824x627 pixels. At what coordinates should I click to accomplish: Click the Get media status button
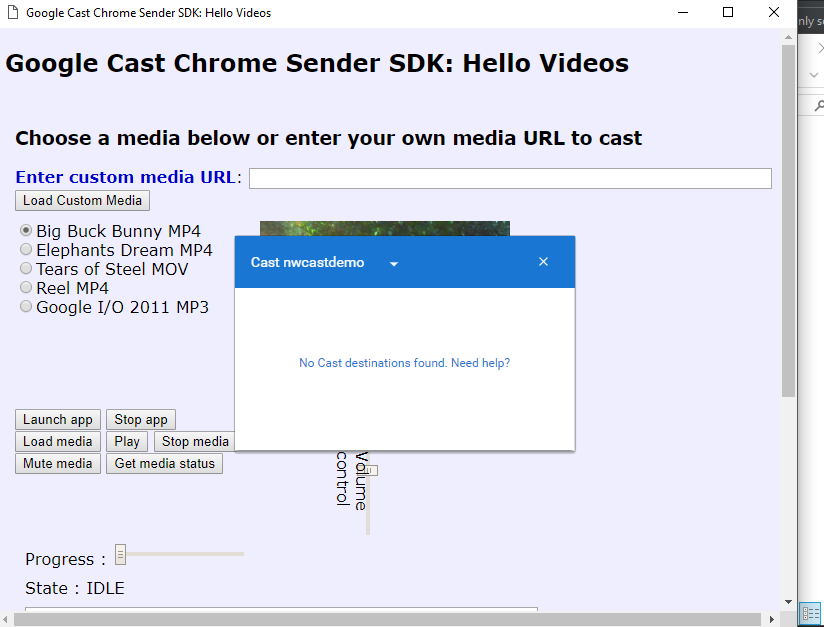pyautogui.click(x=164, y=464)
